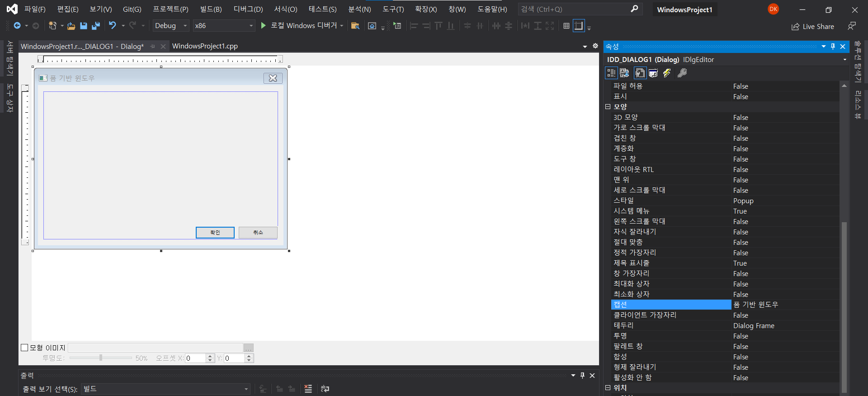The height and width of the screenshot is (396, 868).
Task: Open the 서버 탐색기 side tab
Action: [x=10, y=59]
